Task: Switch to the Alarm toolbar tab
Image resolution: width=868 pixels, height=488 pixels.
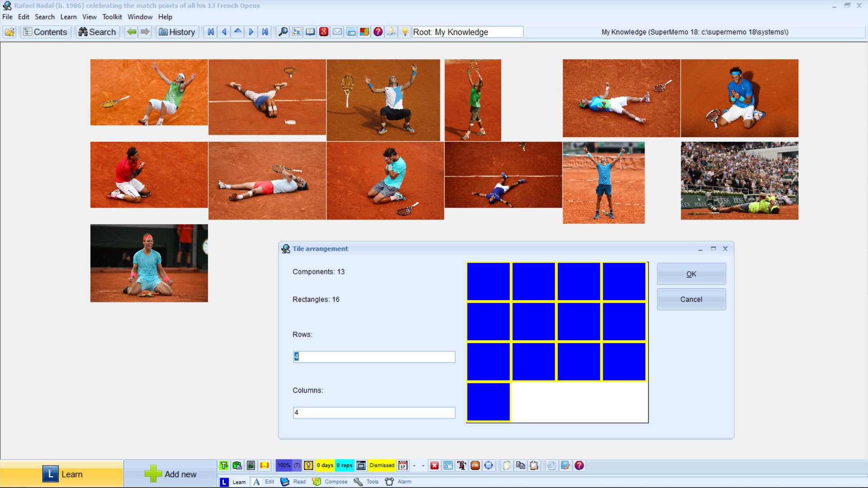Action: tap(399, 482)
